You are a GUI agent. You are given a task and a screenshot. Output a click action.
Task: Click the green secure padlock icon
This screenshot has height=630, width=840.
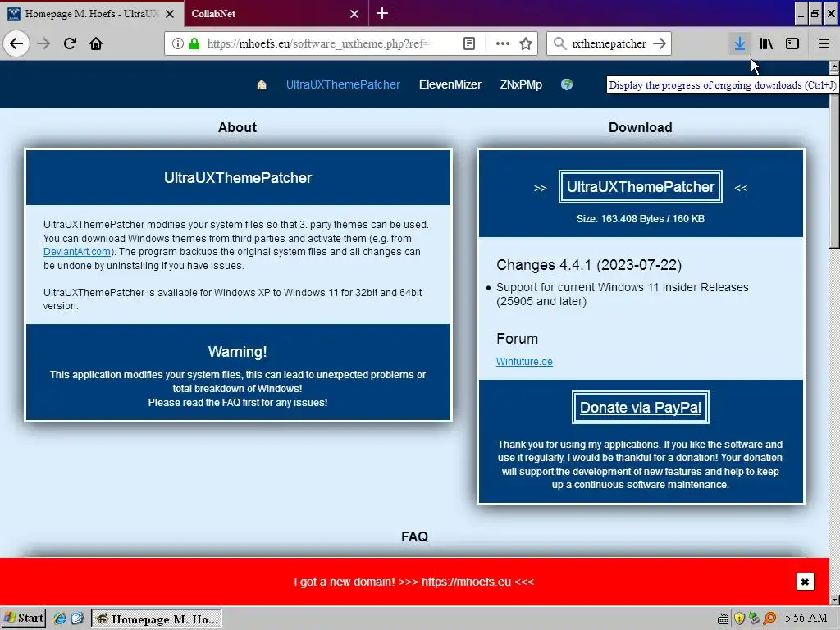pyautogui.click(x=194, y=43)
